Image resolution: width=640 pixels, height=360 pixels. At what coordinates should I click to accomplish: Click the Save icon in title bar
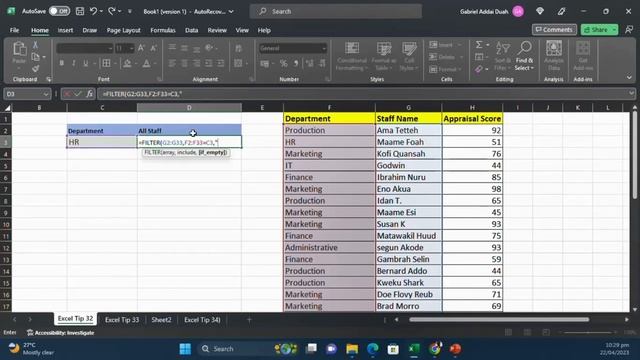coord(80,11)
